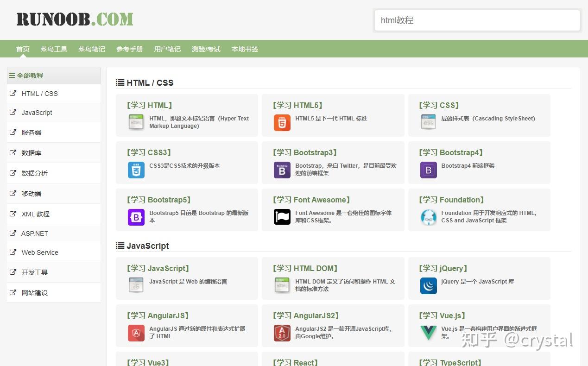Open the 【学习 CSS】 tutorial link

pos(439,105)
